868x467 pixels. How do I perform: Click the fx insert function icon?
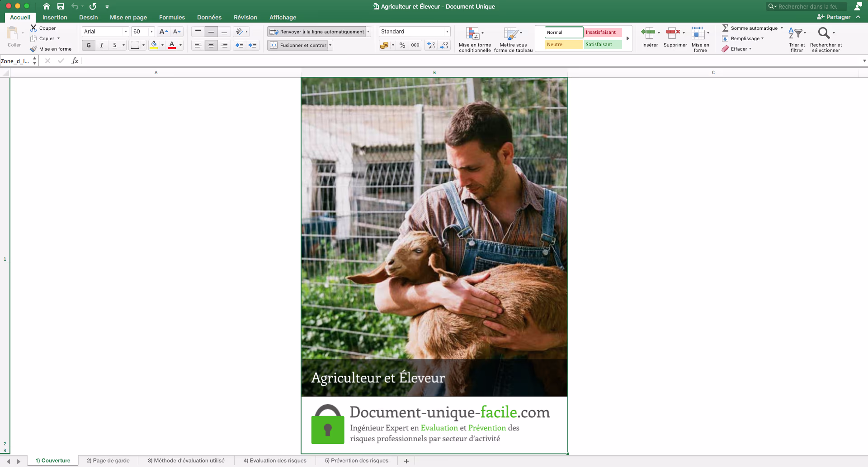[75, 61]
